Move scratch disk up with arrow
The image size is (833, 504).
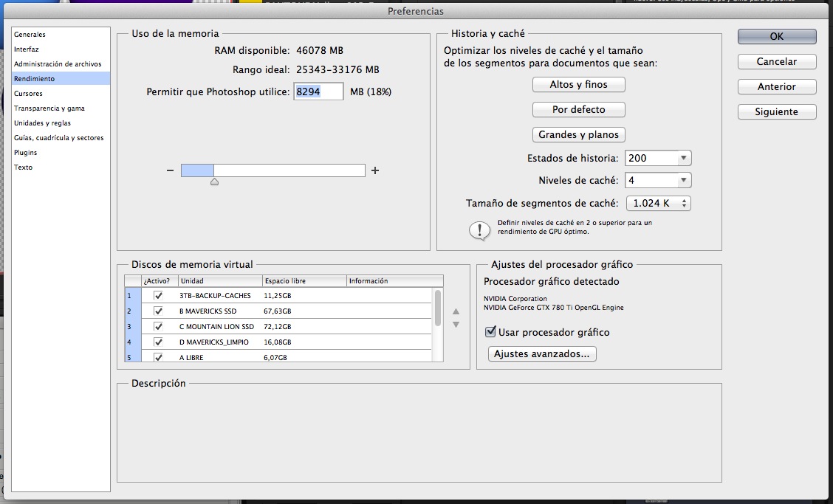[456, 311]
